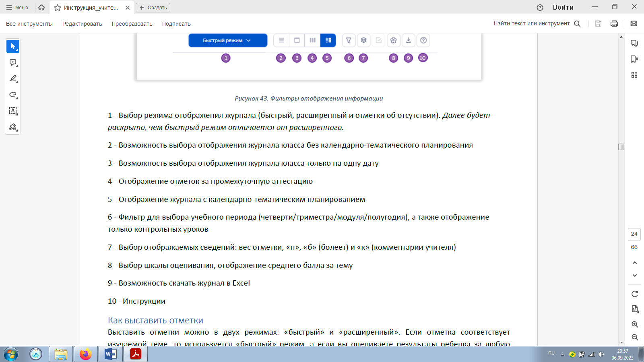
Task: Click the volume speaker tray icon
Action: coord(601,354)
